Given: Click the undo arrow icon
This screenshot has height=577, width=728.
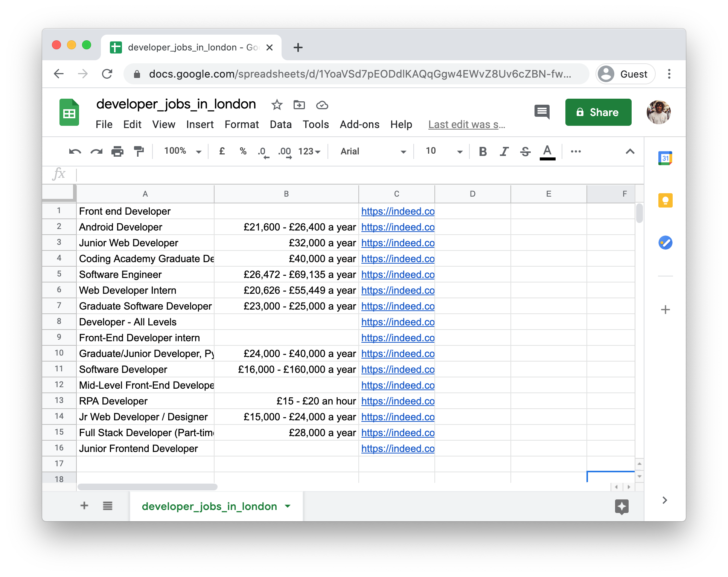Looking at the screenshot, I should (x=76, y=151).
